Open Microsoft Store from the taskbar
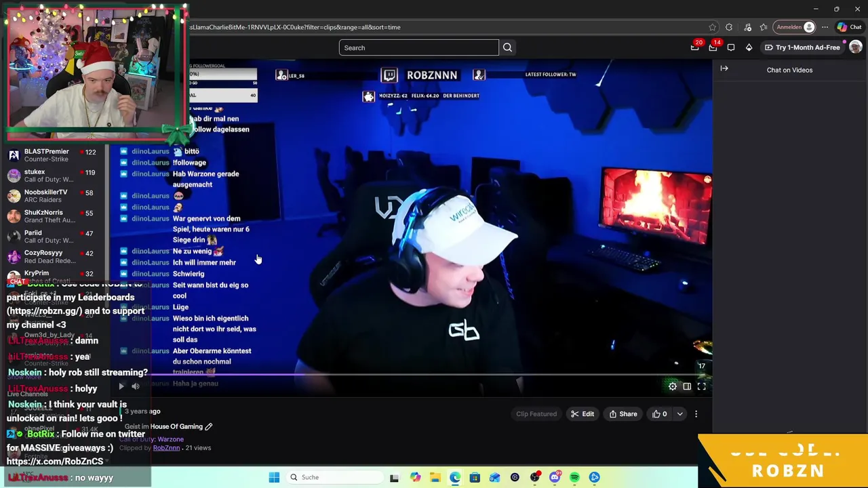Screen dimensions: 868x488 point(475,477)
